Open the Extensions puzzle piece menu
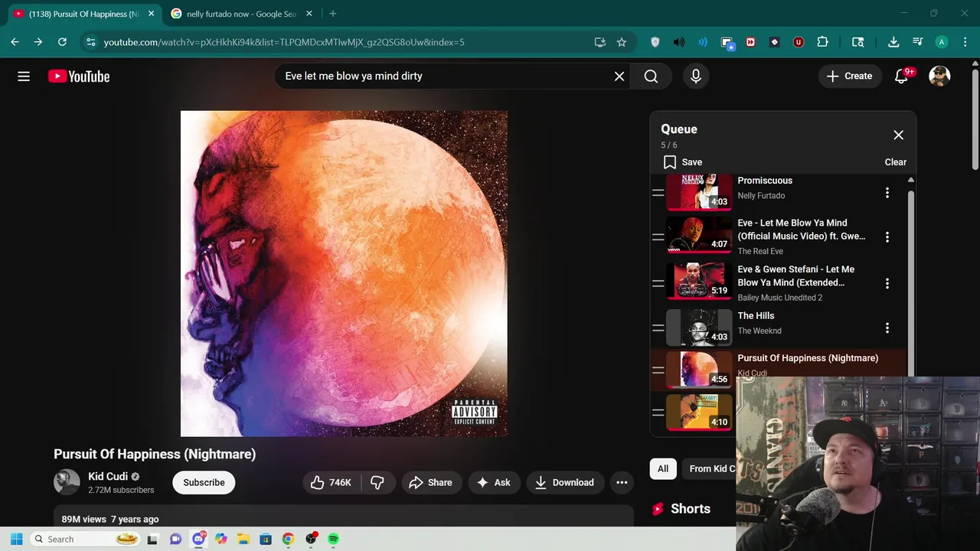This screenshot has width=980, height=551. (823, 42)
